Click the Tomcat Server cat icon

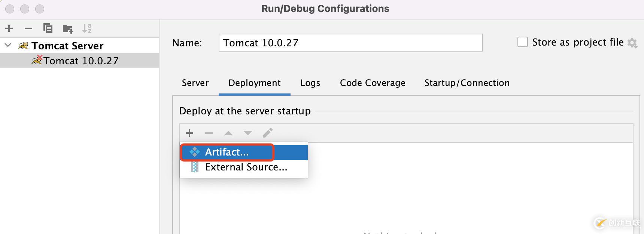click(23, 46)
